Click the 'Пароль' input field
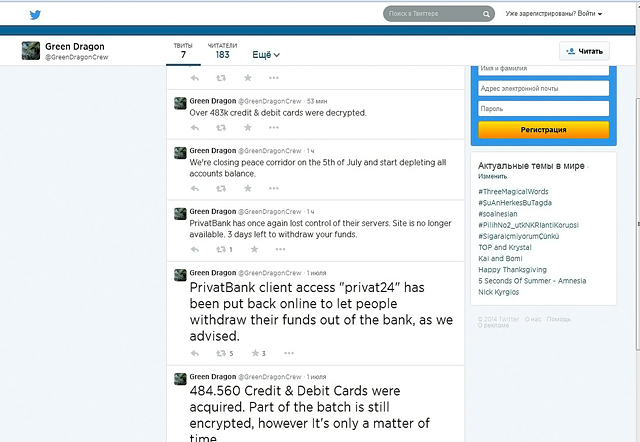Viewport: 640px width, 442px height. 544,109
